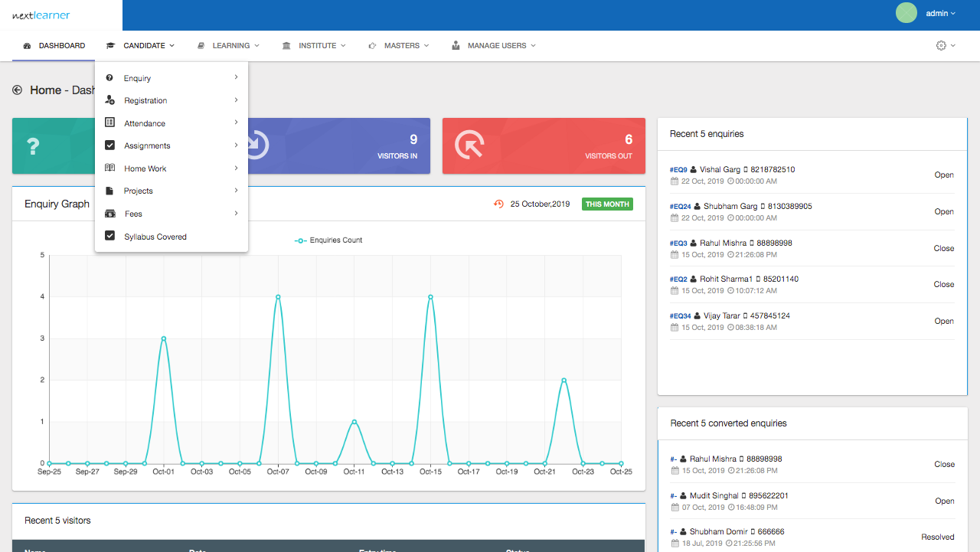Click the history icon beside 25 October
This screenshot has height=552, width=980.
(499, 204)
